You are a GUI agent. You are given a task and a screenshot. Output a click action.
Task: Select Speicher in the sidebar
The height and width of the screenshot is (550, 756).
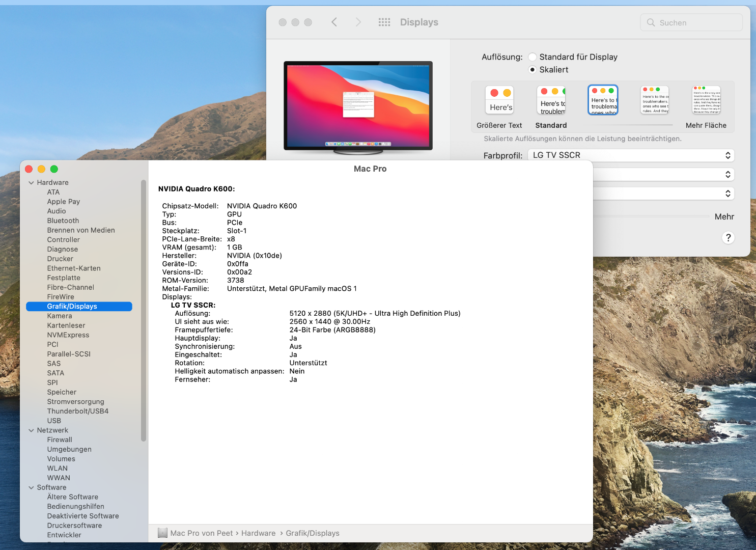pos(62,392)
